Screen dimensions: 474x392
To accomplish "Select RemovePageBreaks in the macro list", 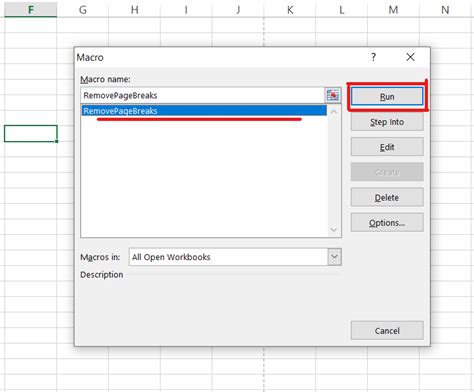I will 204,111.
